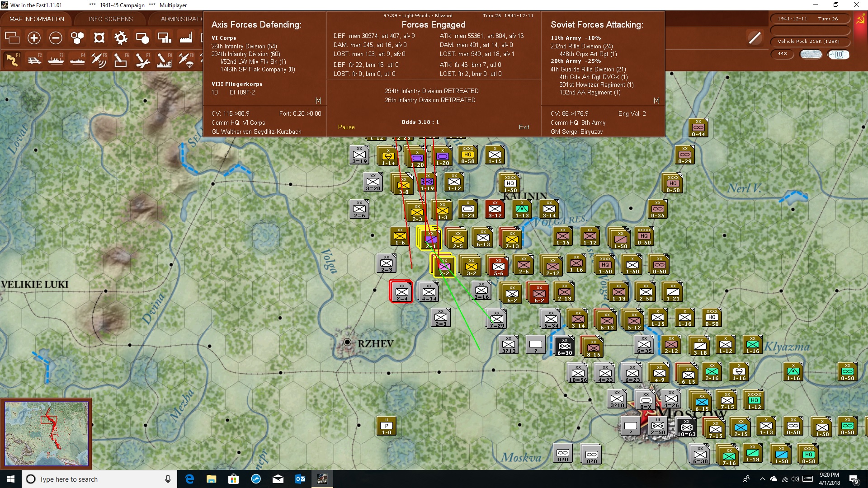Viewport: 868px width, 488px height.
Task: Select the Move mode (F1) button
Action: [x=12, y=60]
